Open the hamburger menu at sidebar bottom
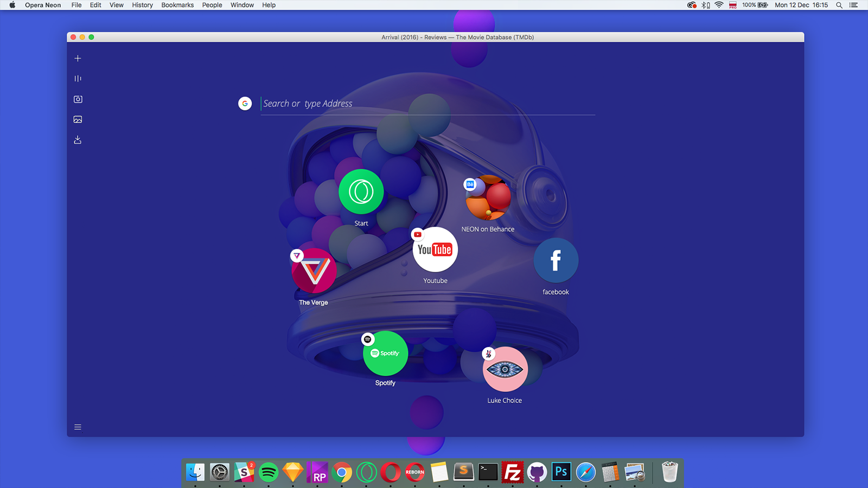Screen dimensions: 868x488 [x=78, y=427]
